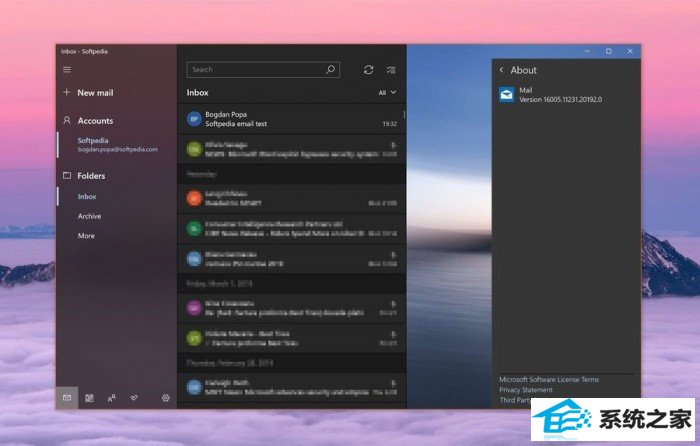Open the To-Do checkmark icon
This screenshot has width=700, height=446.
(134, 397)
